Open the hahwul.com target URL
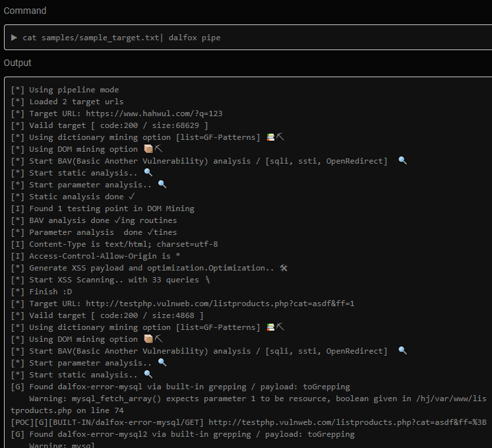492x448 pixels. 154,113
